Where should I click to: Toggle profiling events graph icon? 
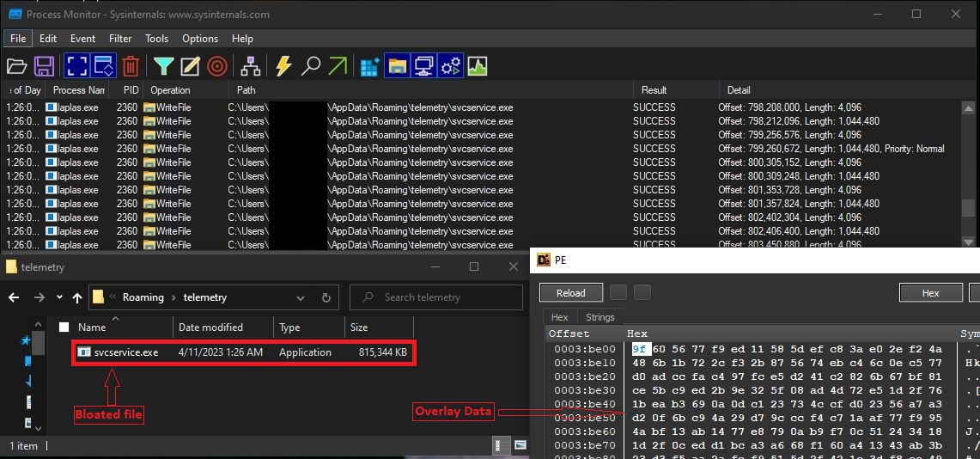coord(478,66)
